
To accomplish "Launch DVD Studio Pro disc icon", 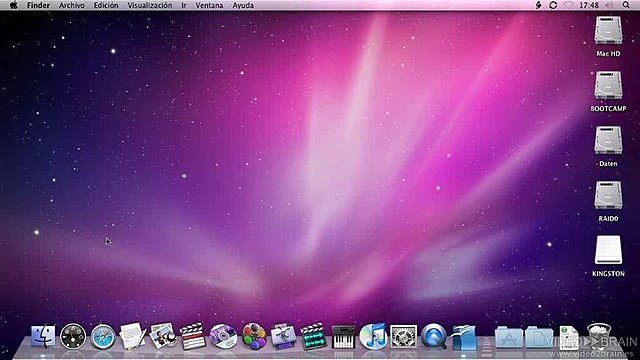I will pyautogui.click(x=223, y=336).
